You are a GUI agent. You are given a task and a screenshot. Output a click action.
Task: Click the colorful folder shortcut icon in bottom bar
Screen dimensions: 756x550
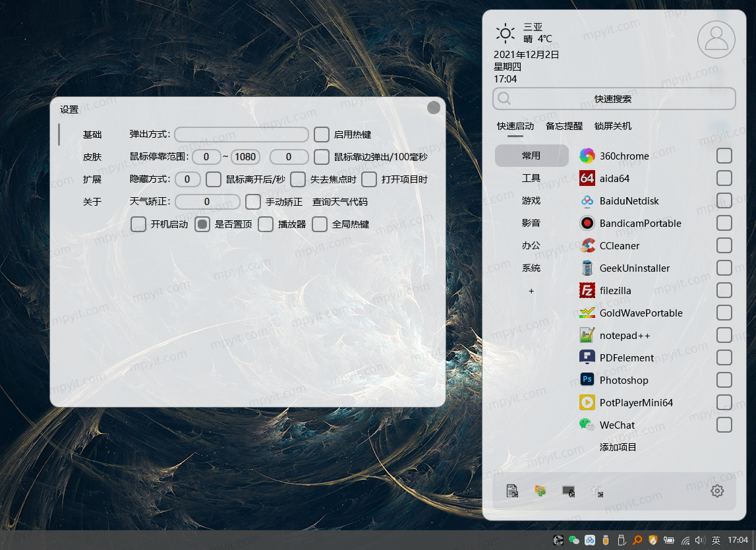(540, 491)
